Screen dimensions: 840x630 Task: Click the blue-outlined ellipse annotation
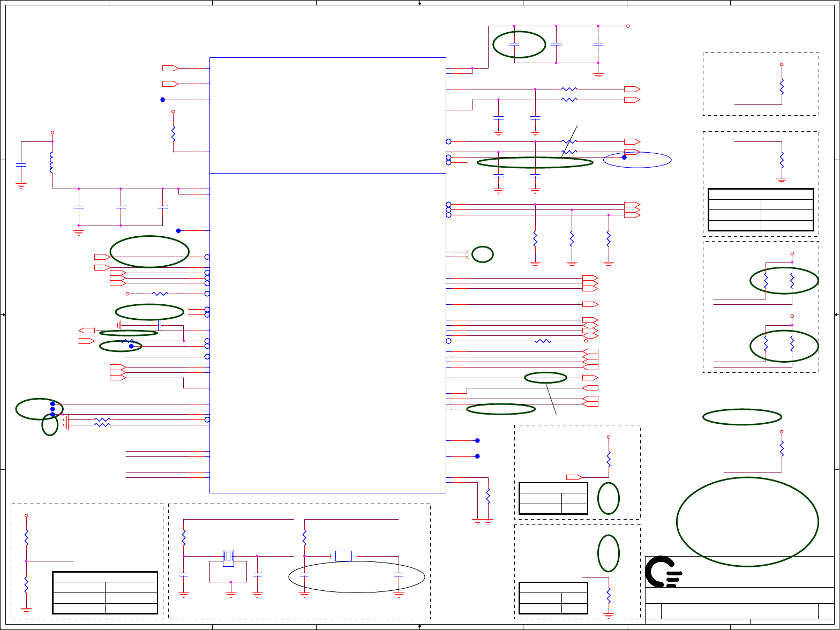(637, 160)
